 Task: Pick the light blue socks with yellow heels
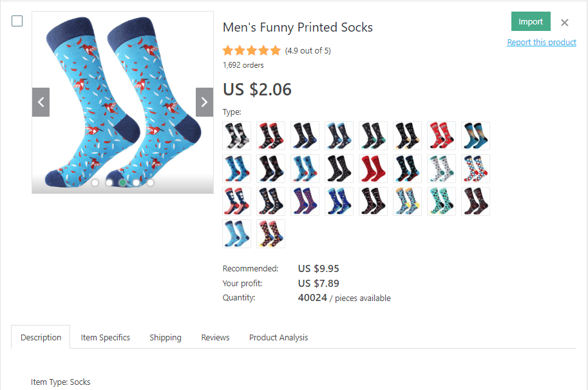pos(407,201)
